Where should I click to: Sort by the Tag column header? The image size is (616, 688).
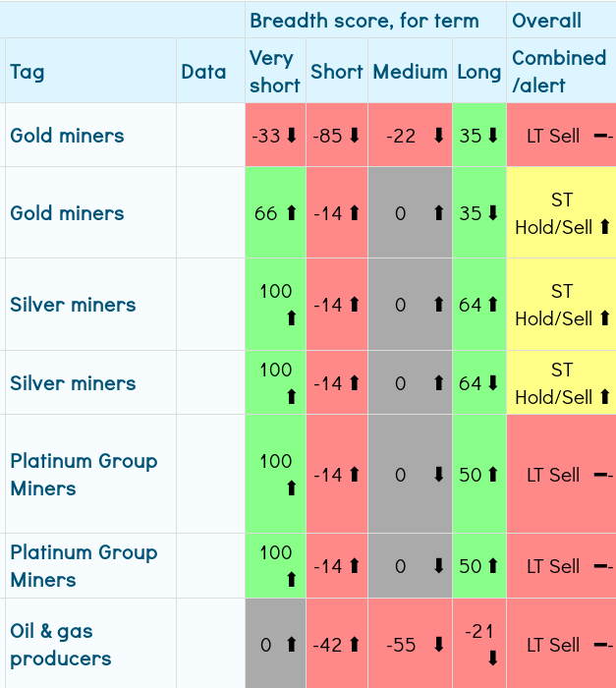click(x=28, y=72)
